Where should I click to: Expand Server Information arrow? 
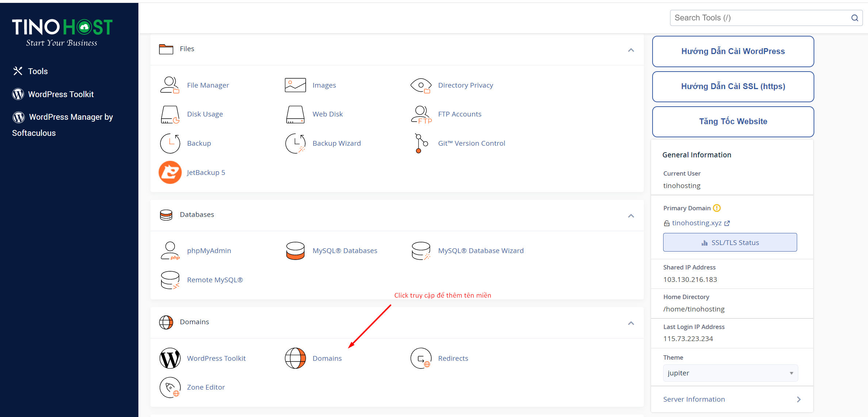[799, 399]
